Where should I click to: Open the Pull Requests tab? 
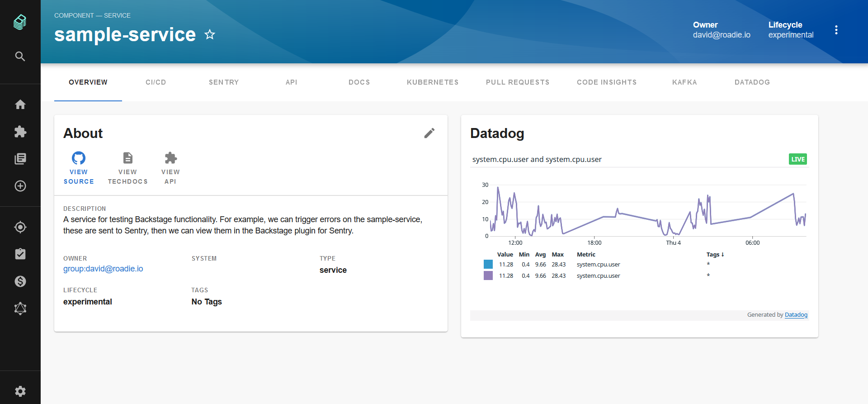(518, 82)
